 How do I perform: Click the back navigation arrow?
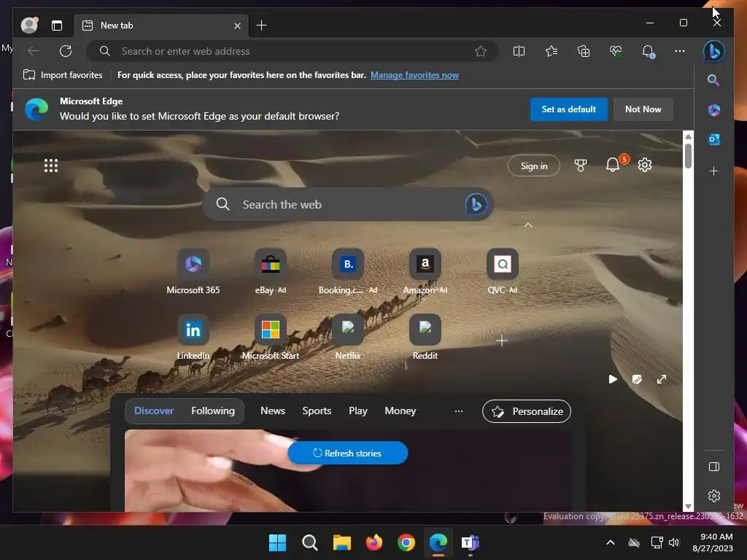34,51
